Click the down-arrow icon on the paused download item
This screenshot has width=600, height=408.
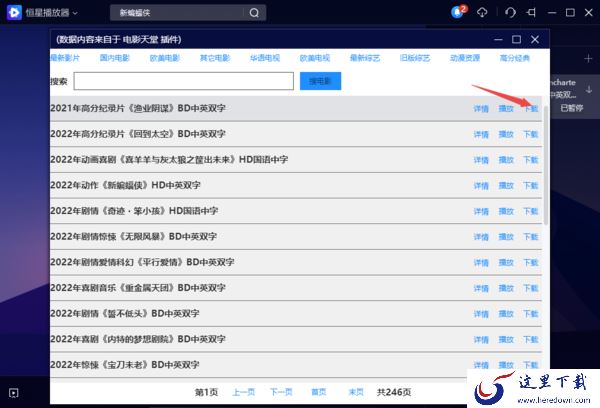coord(589,90)
